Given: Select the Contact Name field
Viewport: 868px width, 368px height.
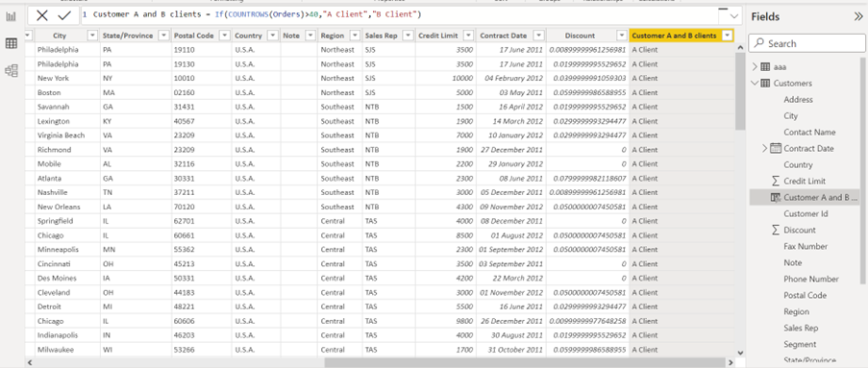Looking at the screenshot, I should click(x=809, y=133).
